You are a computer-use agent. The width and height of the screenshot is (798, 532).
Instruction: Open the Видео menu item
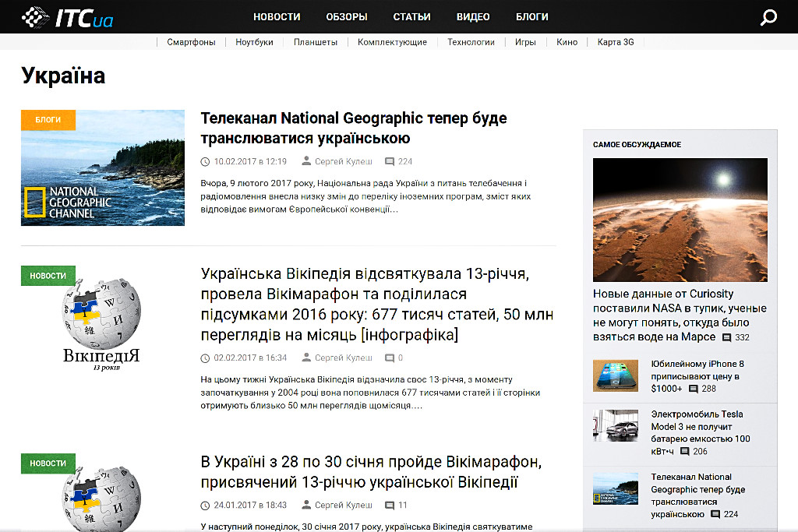point(473,17)
